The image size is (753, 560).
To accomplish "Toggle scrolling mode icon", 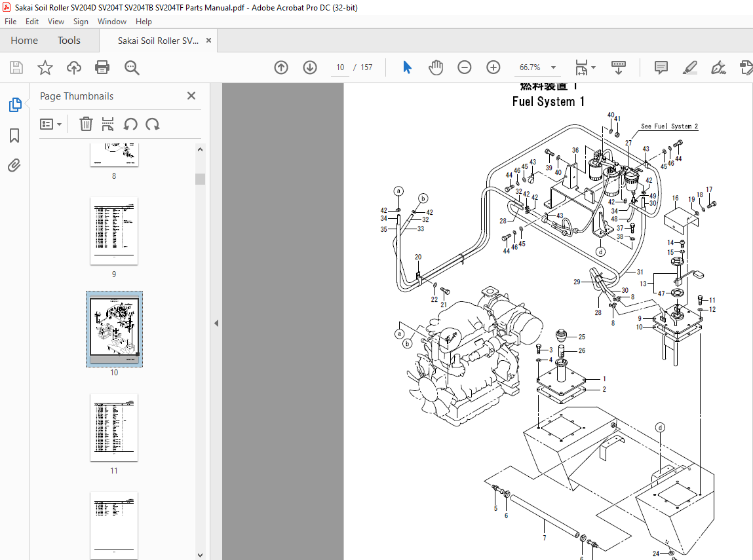I will [x=619, y=67].
